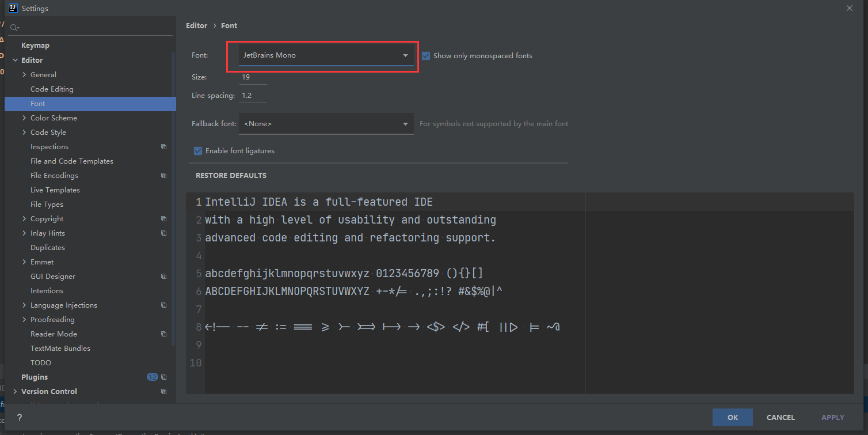Close the Settings dialog with X
868x435 pixels.
click(850, 8)
